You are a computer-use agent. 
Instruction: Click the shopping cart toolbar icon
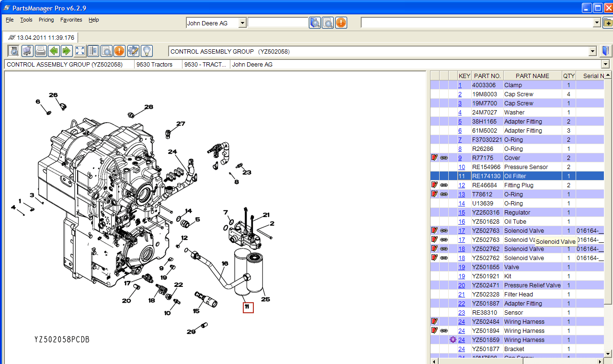click(x=27, y=51)
